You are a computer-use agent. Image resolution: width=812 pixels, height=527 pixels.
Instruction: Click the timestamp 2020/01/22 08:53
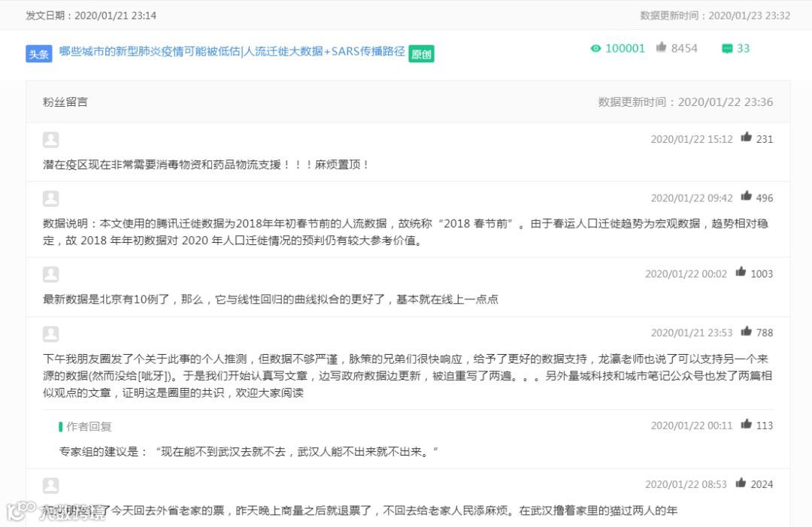686,485
